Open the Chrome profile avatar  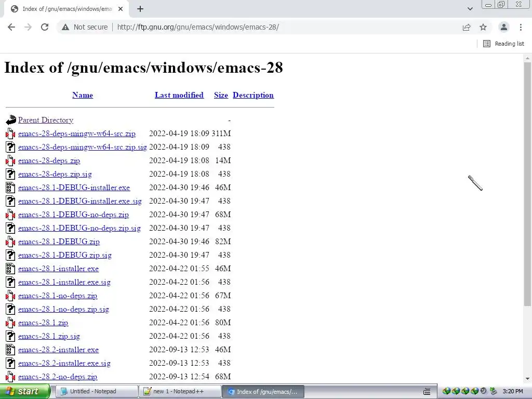click(504, 27)
